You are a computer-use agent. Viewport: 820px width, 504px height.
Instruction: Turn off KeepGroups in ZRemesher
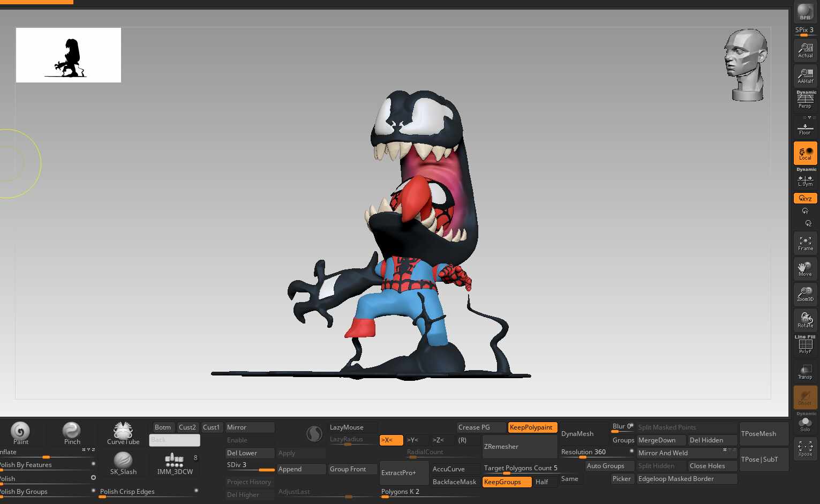[506, 482]
